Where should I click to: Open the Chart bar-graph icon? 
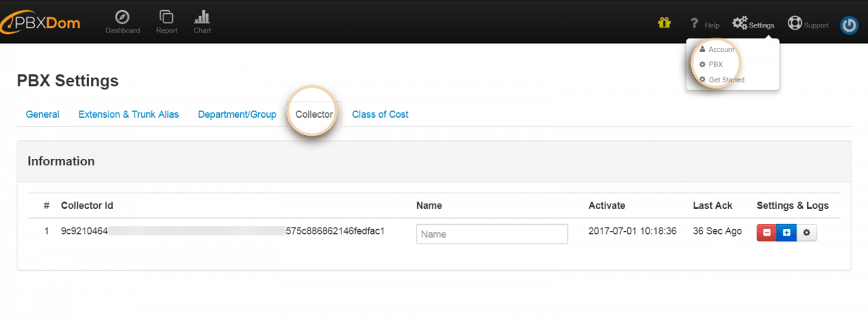tap(202, 18)
